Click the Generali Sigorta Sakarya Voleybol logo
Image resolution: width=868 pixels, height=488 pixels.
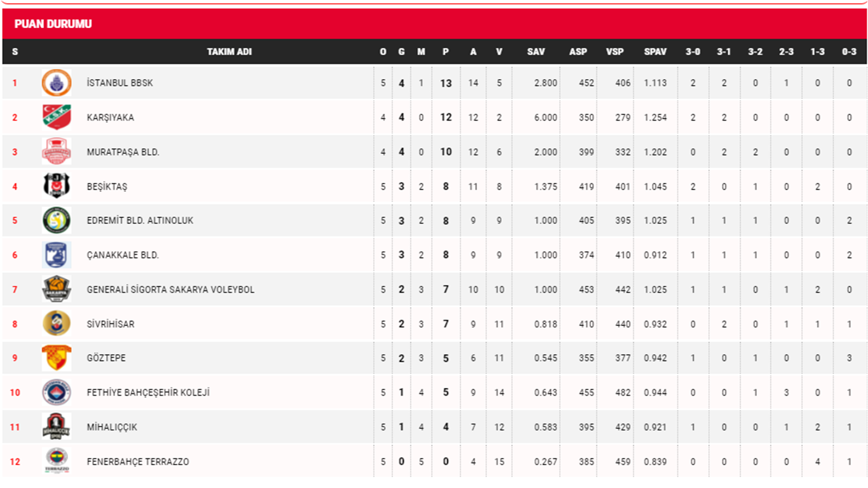56,289
